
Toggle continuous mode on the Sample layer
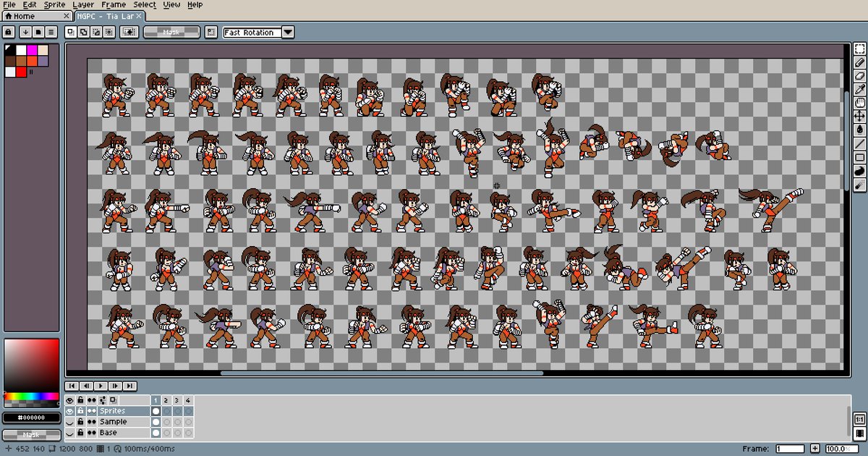92,422
